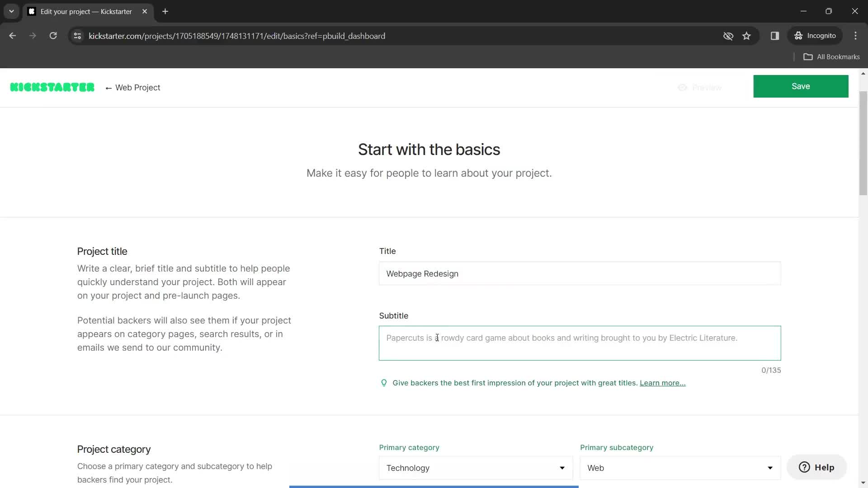This screenshot has height=488, width=868.
Task: Click the bookmark star icon
Action: point(747,36)
